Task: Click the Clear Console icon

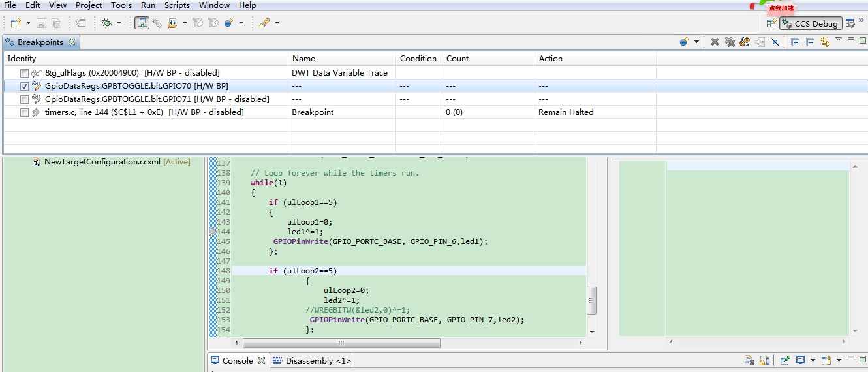Action: point(750,360)
